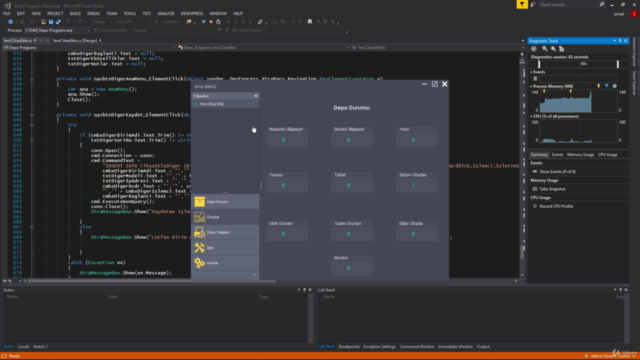Click Take Snapshot link
The image size is (640, 360).
click(x=552, y=189)
